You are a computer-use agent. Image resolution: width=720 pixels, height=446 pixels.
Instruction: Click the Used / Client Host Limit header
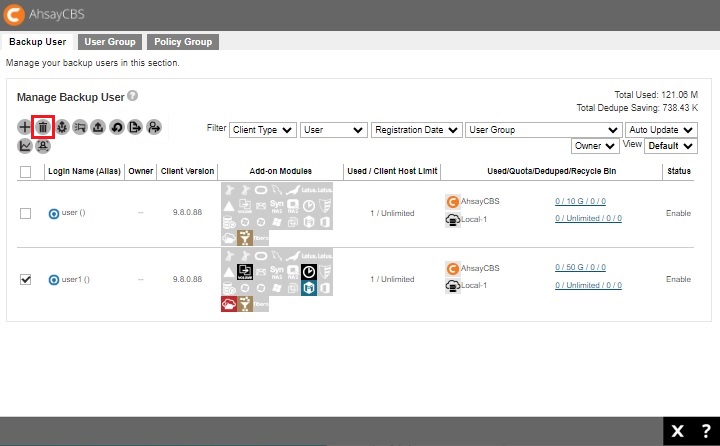point(392,171)
